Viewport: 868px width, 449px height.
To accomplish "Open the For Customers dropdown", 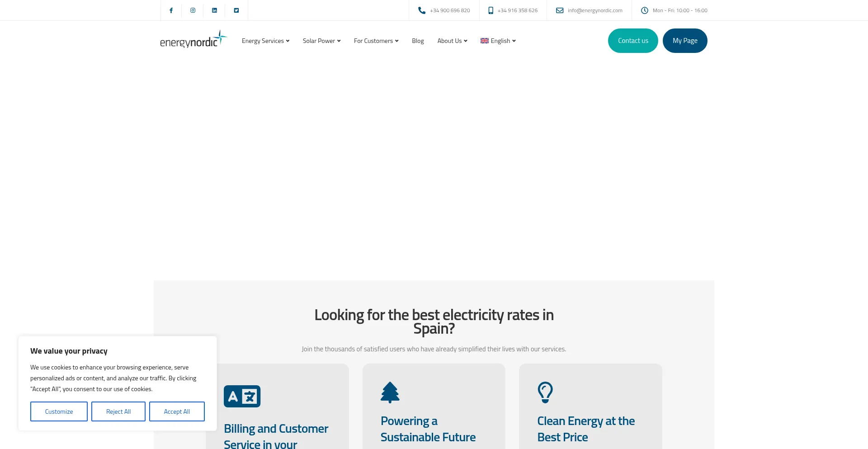I will pos(376,41).
